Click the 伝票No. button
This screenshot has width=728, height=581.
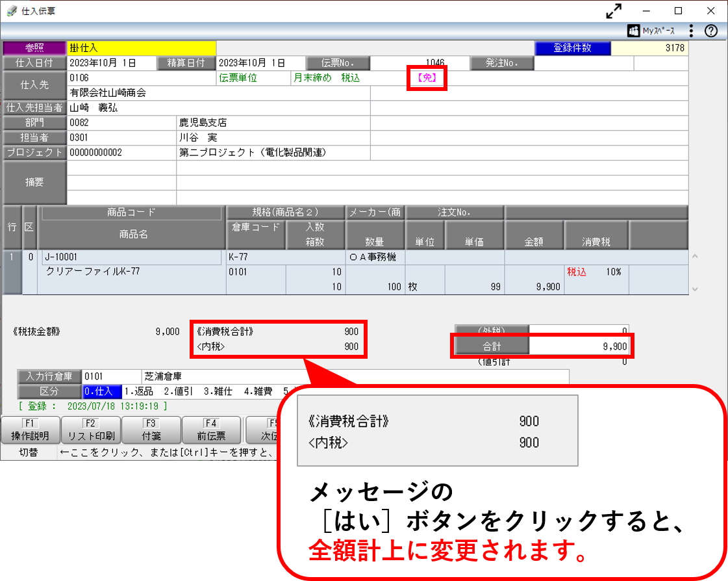(x=338, y=63)
